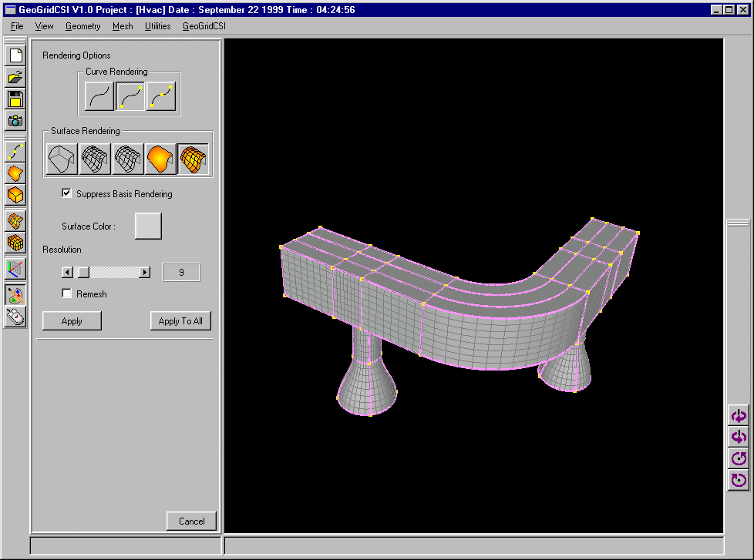Screen dimensions: 754x560
Task: Click the coordinate axes icon in left toolbar
Action: tap(15, 268)
